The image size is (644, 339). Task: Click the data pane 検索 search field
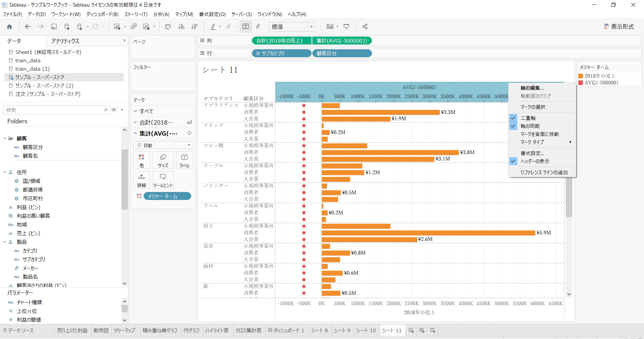click(x=56, y=110)
